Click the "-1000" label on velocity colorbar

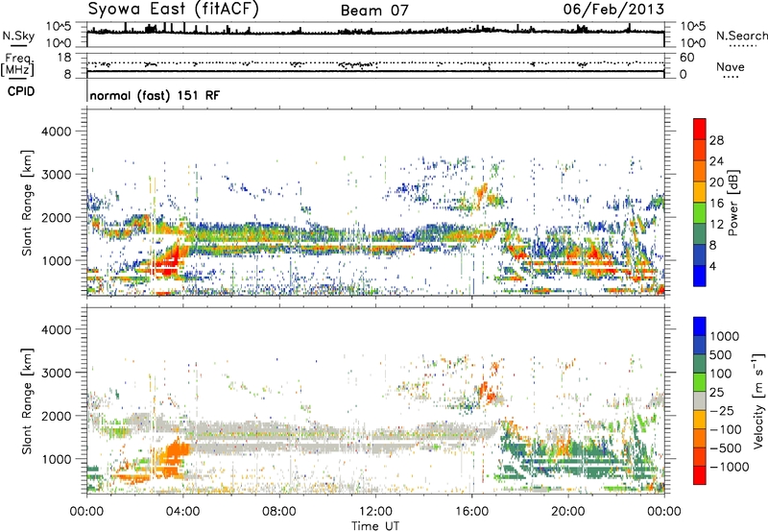pos(730,467)
